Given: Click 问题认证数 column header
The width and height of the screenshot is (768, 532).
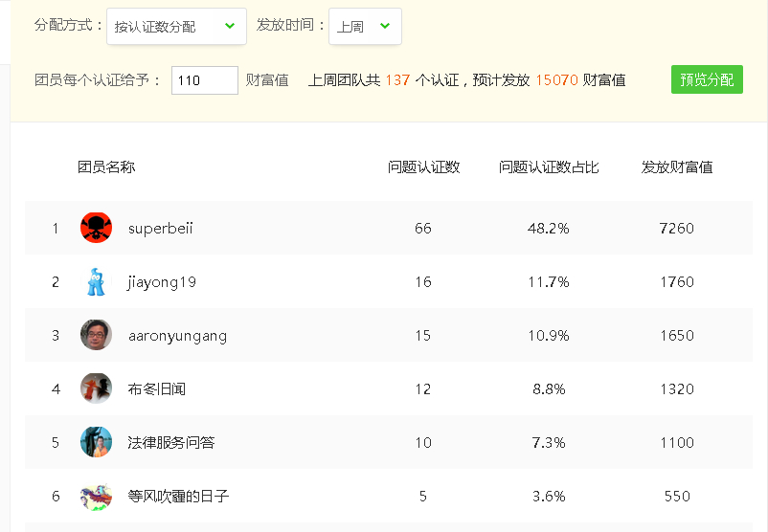Looking at the screenshot, I should (423, 167).
